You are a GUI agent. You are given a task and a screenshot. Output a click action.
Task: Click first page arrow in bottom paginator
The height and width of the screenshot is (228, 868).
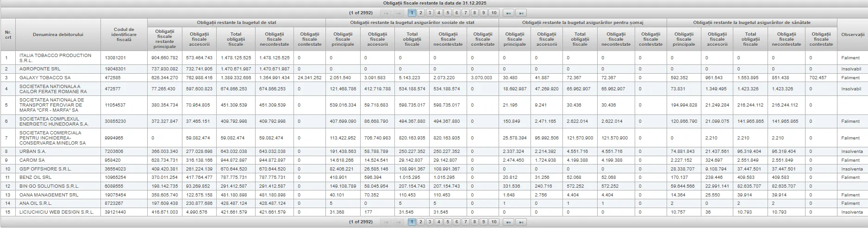pyautogui.click(x=386, y=222)
